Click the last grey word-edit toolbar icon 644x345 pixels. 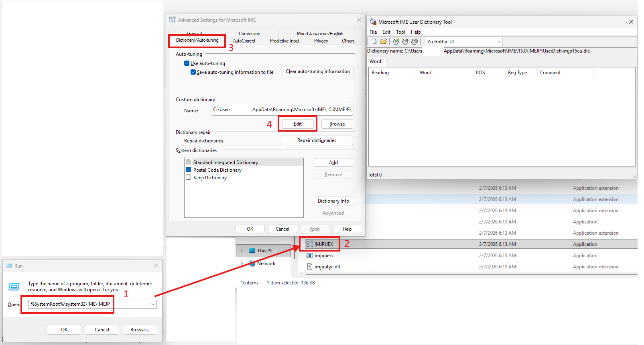click(414, 42)
